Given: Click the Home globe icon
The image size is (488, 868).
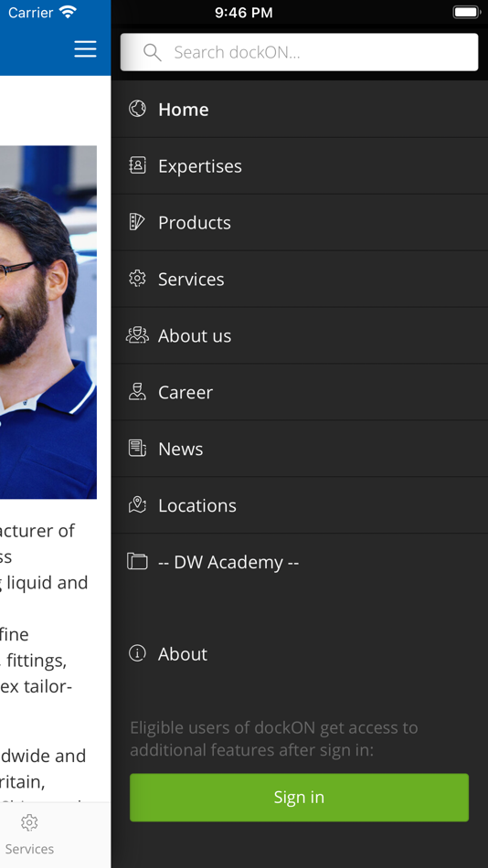Looking at the screenshot, I should pos(137,109).
